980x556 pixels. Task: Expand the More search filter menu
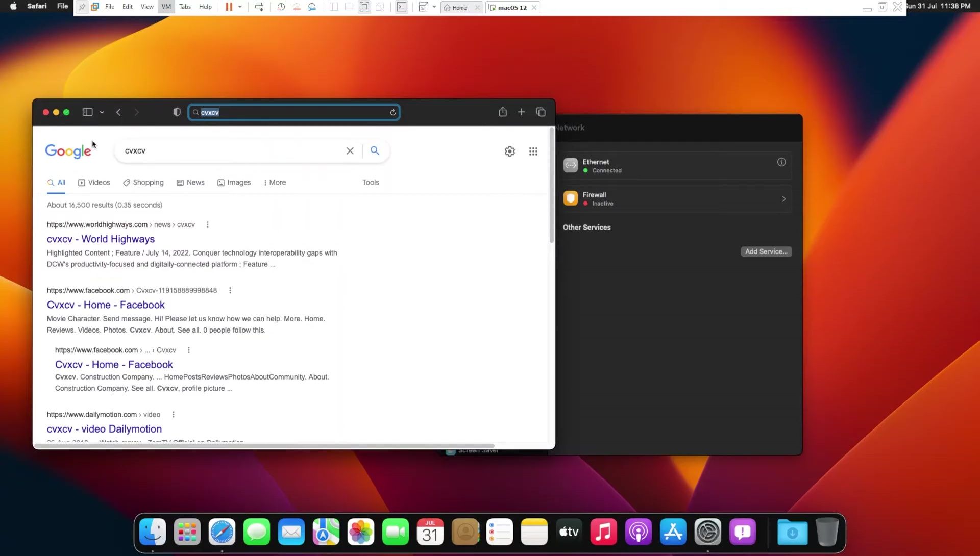click(x=275, y=183)
